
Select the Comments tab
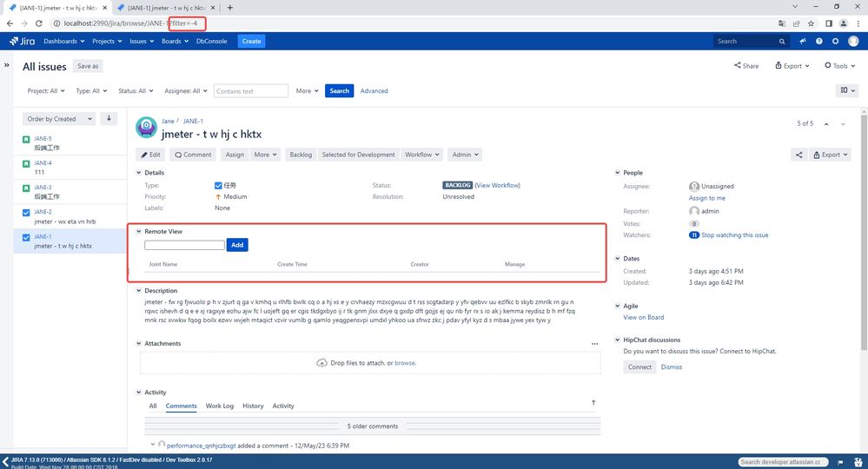pos(181,406)
